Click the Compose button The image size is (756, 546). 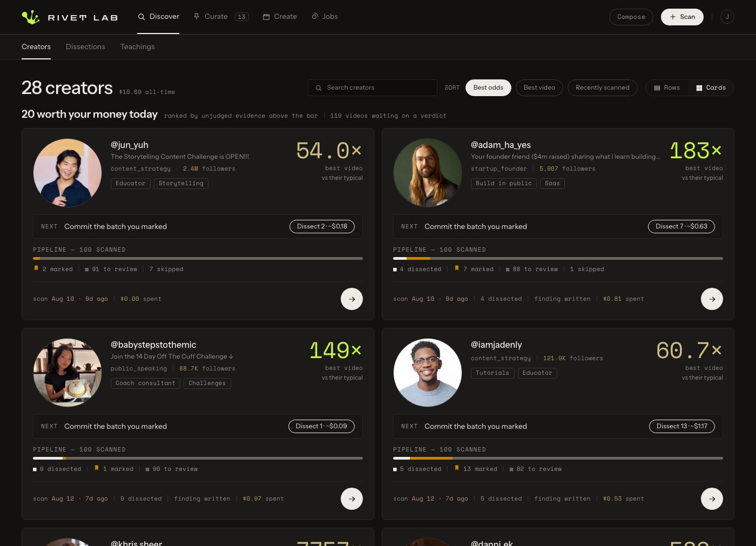tap(631, 17)
